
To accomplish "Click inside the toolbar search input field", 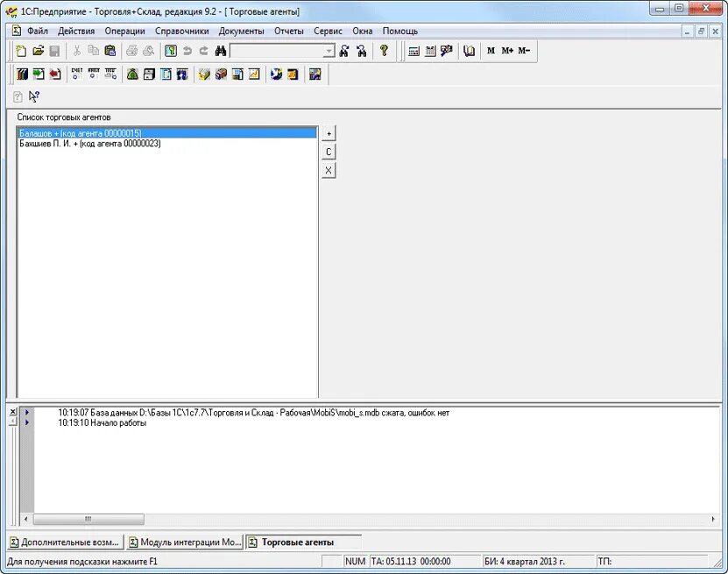I will point(277,51).
